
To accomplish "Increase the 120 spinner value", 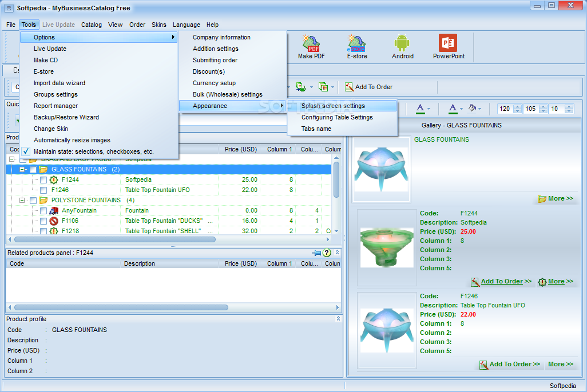I will pyautogui.click(x=517, y=106).
